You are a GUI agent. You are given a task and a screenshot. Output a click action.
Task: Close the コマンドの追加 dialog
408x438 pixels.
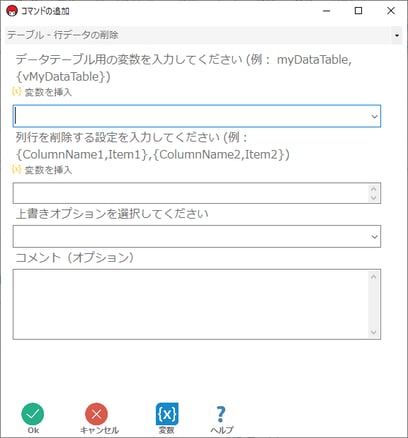click(x=391, y=11)
